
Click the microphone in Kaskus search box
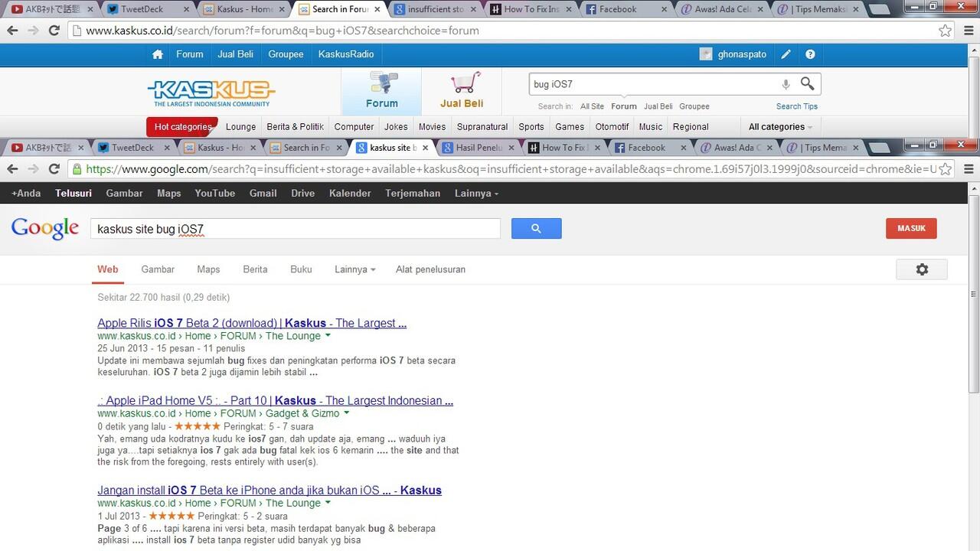786,84
